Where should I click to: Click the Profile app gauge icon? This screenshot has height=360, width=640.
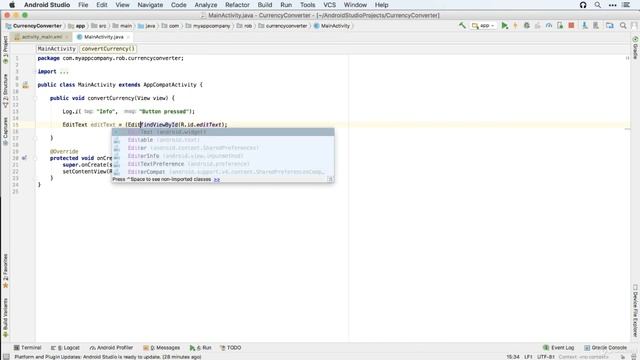coord(549,26)
